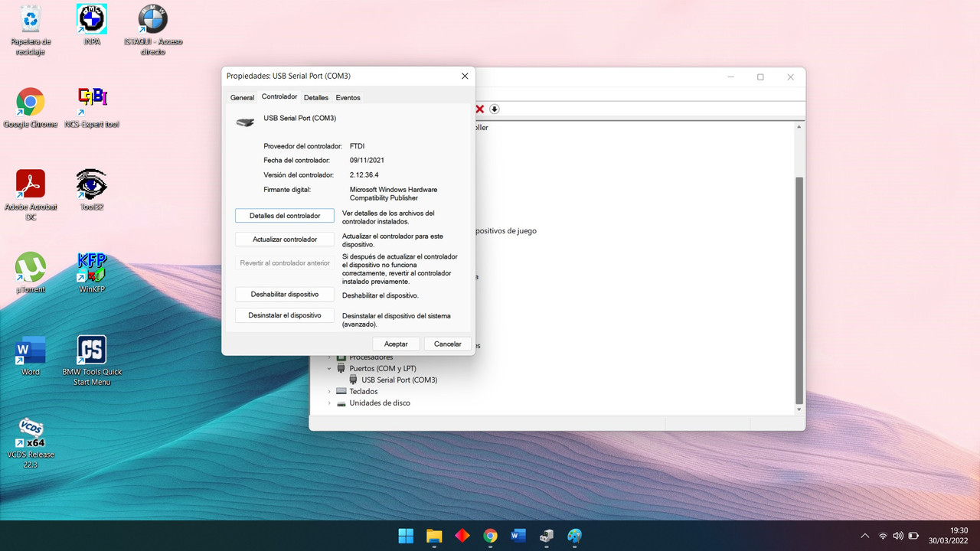Image resolution: width=980 pixels, height=551 pixels.
Task: Click Actualizar controlador button
Action: (285, 240)
